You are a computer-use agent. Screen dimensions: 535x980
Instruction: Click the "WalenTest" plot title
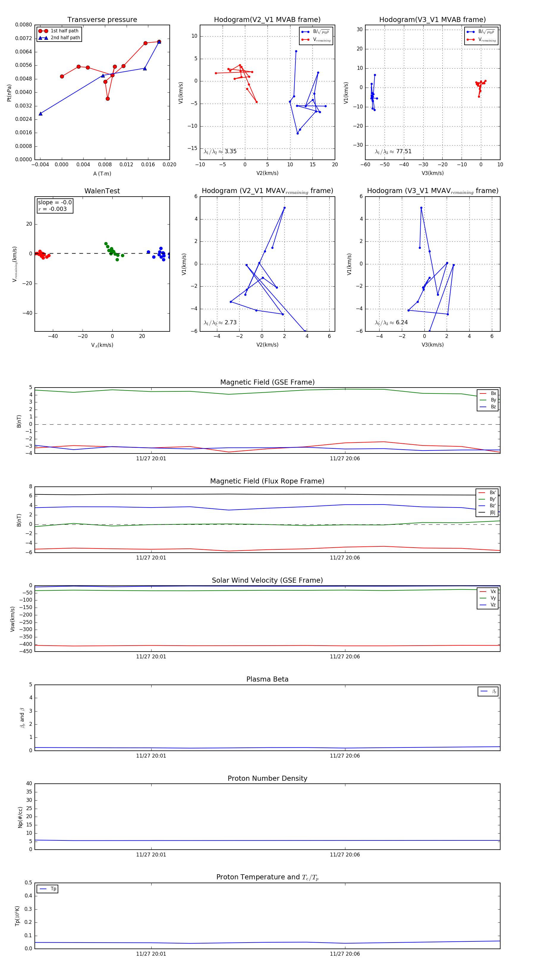(x=102, y=191)
